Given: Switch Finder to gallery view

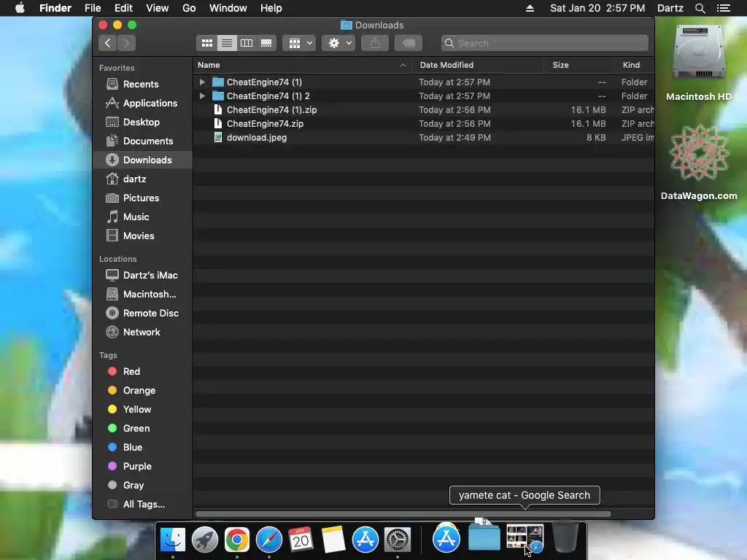Looking at the screenshot, I should pos(266,43).
